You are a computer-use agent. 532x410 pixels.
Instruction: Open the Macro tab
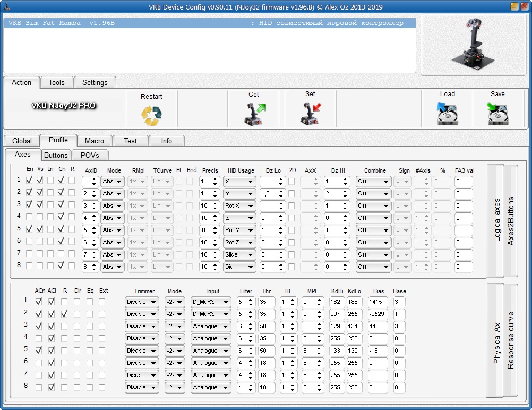pos(95,141)
